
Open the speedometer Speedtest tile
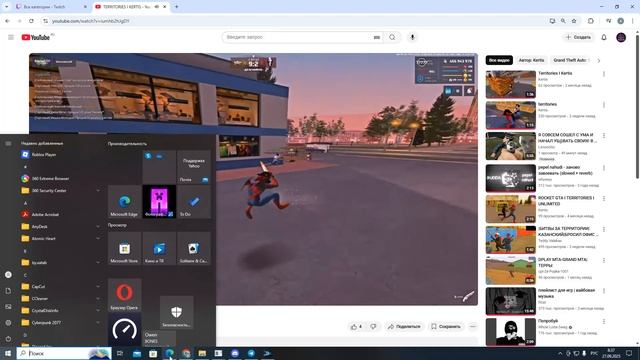pos(124,329)
